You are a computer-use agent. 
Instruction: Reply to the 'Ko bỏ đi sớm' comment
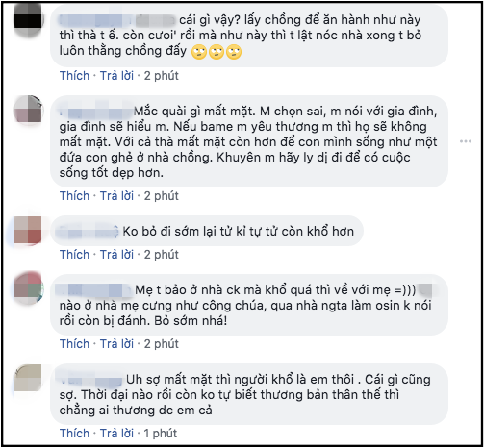click(116, 255)
